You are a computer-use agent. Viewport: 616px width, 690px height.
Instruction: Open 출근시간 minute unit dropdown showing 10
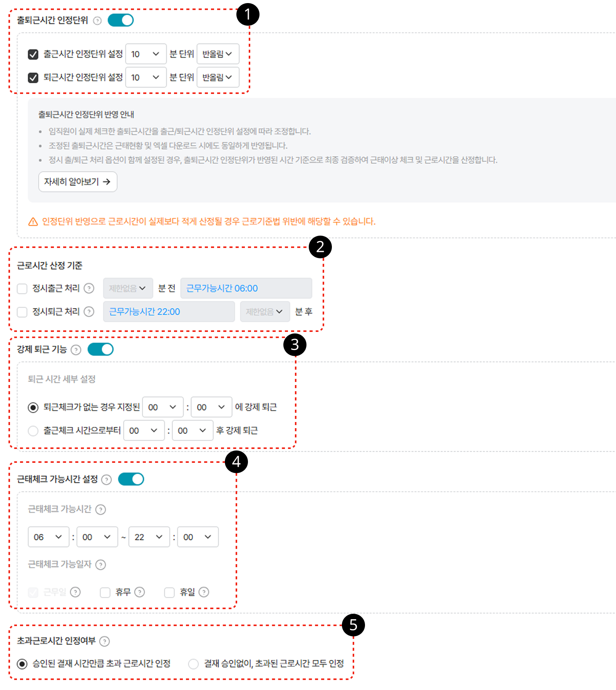point(146,54)
